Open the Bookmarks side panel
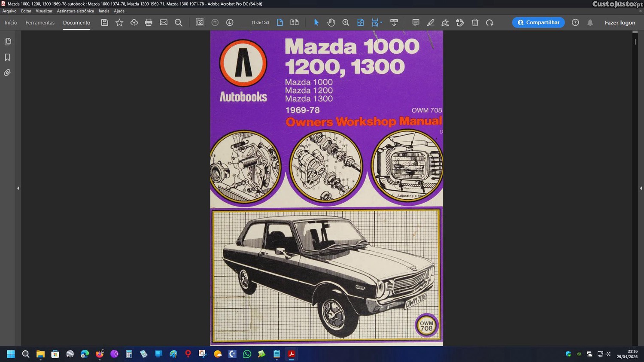 click(x=8, y=58)
